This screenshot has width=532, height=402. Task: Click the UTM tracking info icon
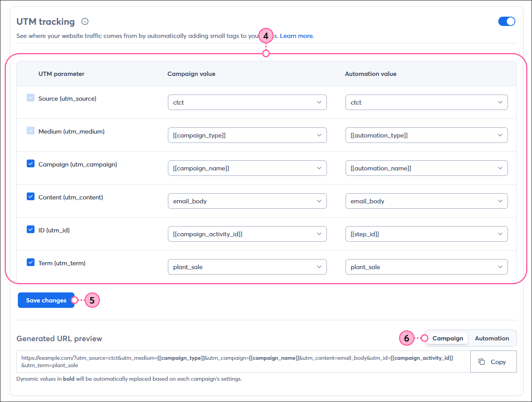(x=85, y=22)
